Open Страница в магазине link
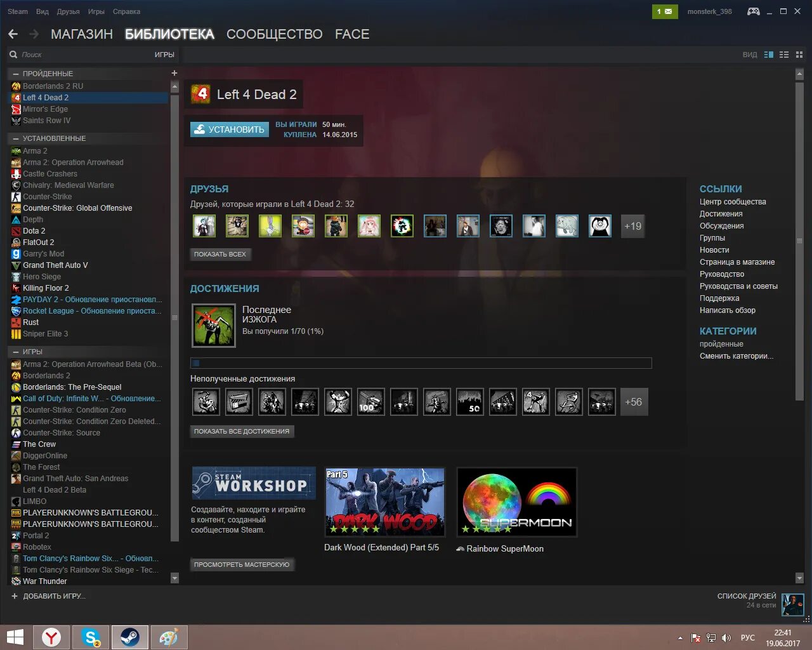 tap(737, 262)
